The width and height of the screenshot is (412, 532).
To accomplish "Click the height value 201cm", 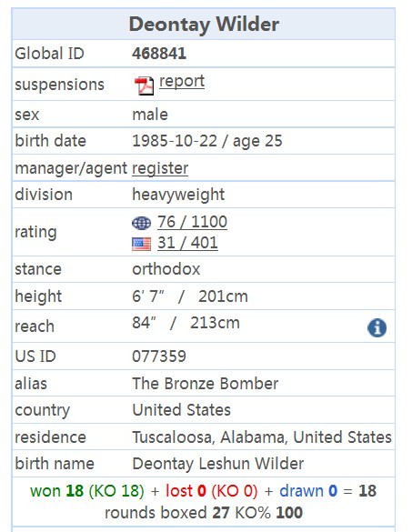I will pyautogui.click(x=223, y=296).
